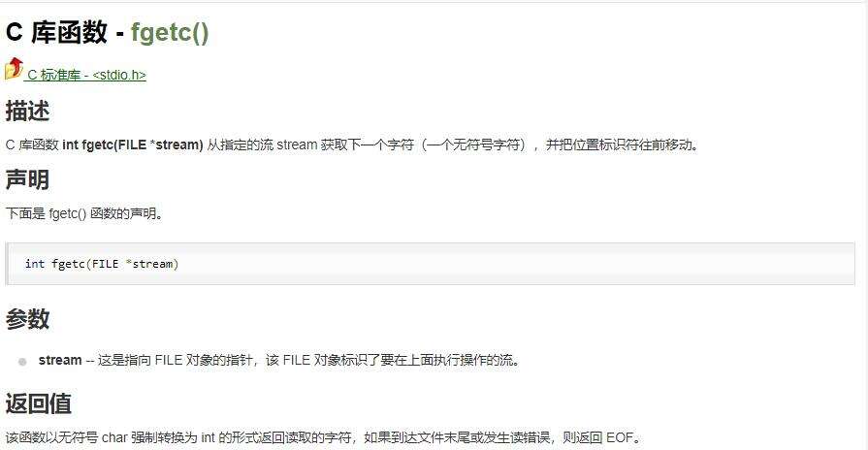Click the int keyword in code block
The image size is (868, 450).
coord(35,264)
